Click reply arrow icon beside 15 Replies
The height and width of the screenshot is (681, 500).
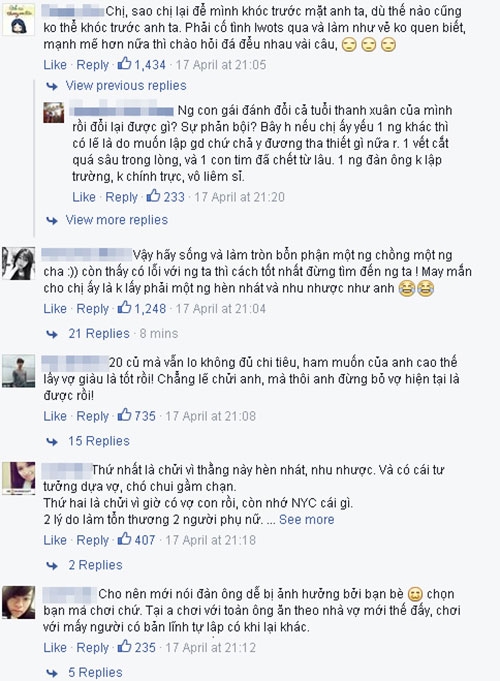pyautogui.click(x=52, y=442)
